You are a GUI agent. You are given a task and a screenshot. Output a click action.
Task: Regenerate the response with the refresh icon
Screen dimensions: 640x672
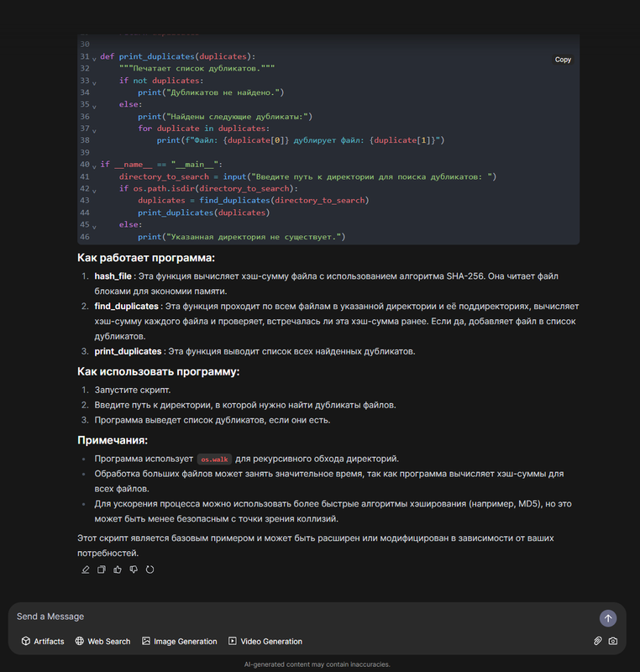coord(150,570)
